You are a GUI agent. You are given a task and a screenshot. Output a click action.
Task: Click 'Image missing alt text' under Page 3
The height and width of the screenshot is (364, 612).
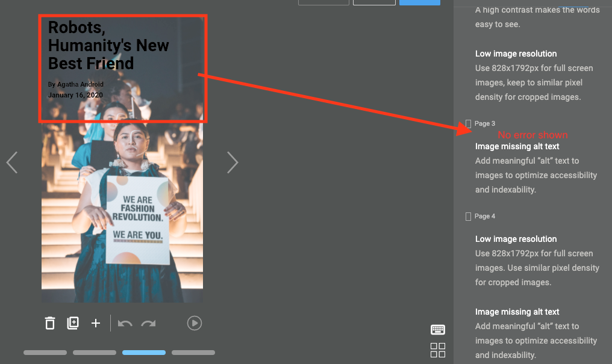point(517,147)
